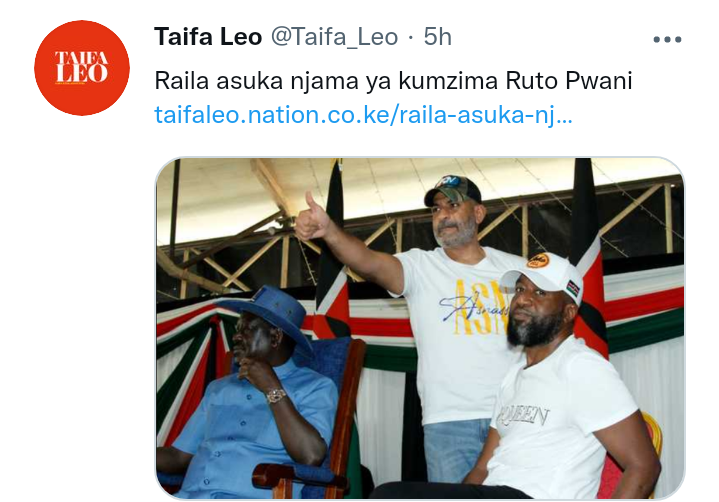
Task: Follow the taifaleo.nation.co.ke article link
Action: 363,115
